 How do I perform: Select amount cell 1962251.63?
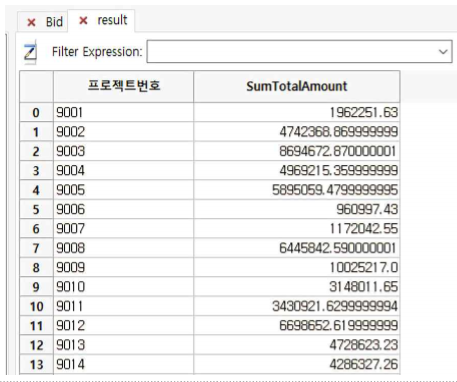297,112
